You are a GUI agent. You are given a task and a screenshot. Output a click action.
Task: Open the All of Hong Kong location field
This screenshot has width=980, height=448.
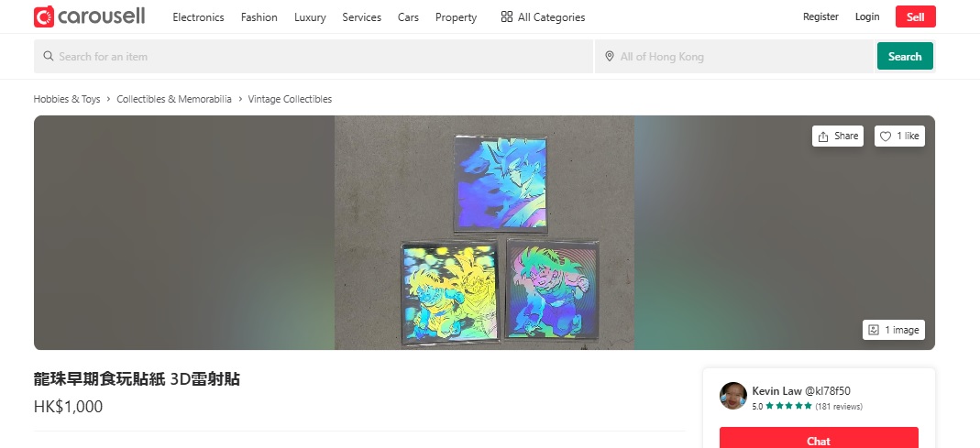click(x=733, y=56)
